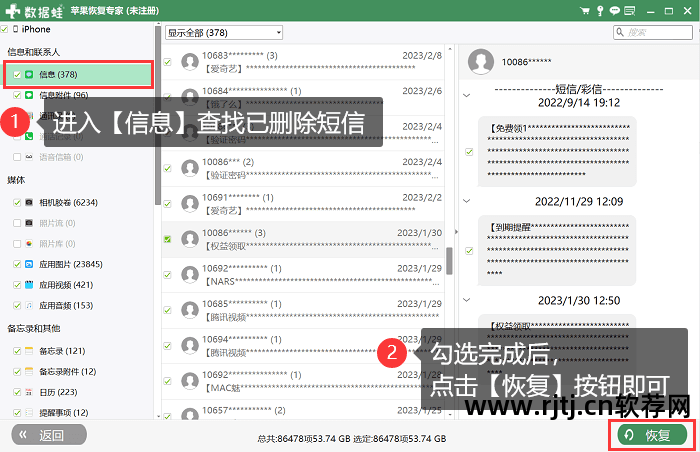700x452 pixels.
Task: Click avatar of 10691 爱奇艺 conversation
Action: [x=190, y=204]
